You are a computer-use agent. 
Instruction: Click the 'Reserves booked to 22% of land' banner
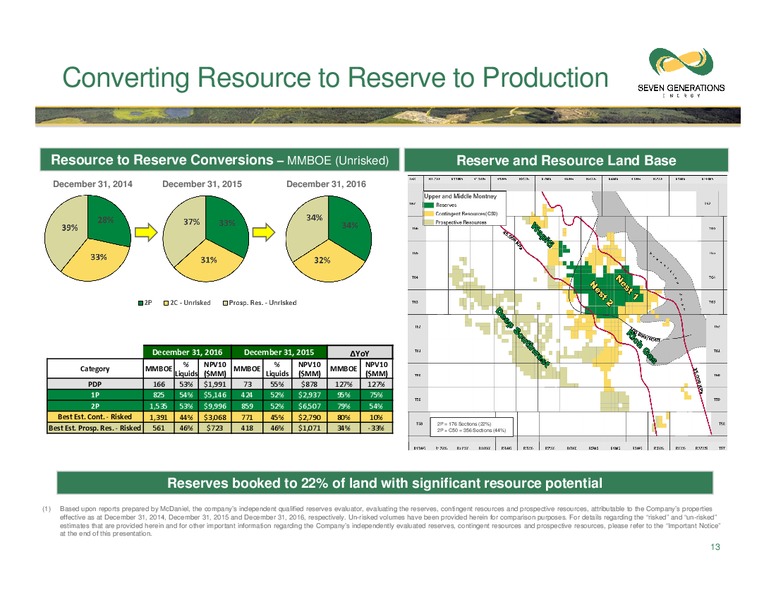pos(385,483)
